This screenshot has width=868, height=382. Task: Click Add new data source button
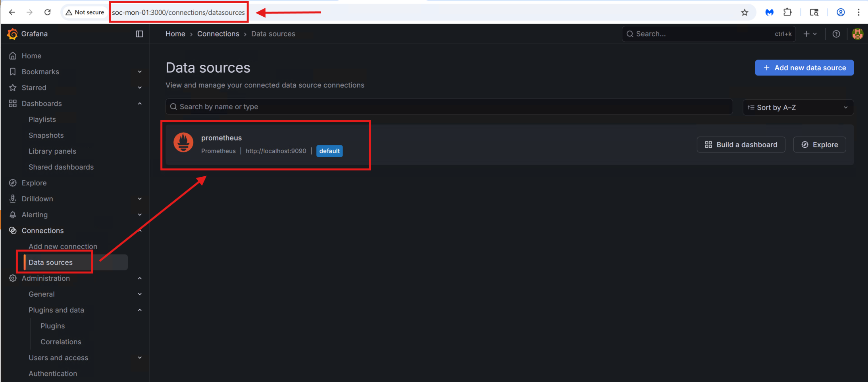point(804,68)
